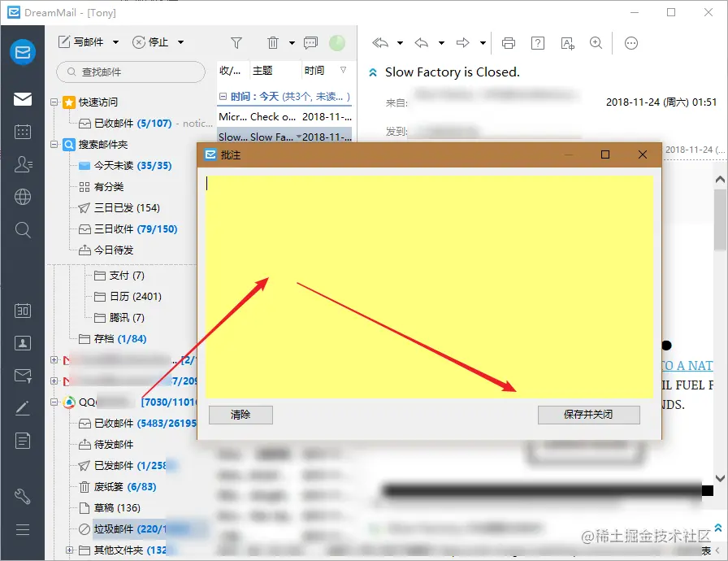Open the reply all dropdown arrow
The image size is (728, 561).
tap(400, 43)
